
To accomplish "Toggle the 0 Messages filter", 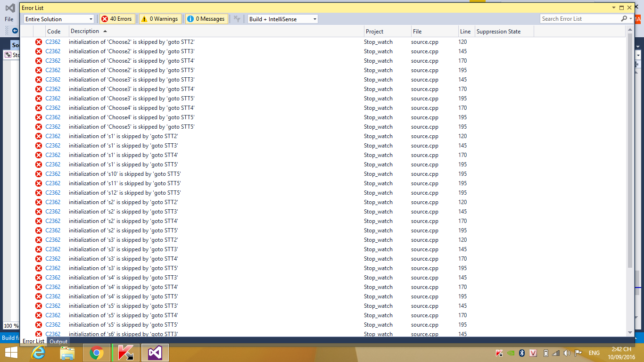I will pyautogui.click(x=206, y=19).
